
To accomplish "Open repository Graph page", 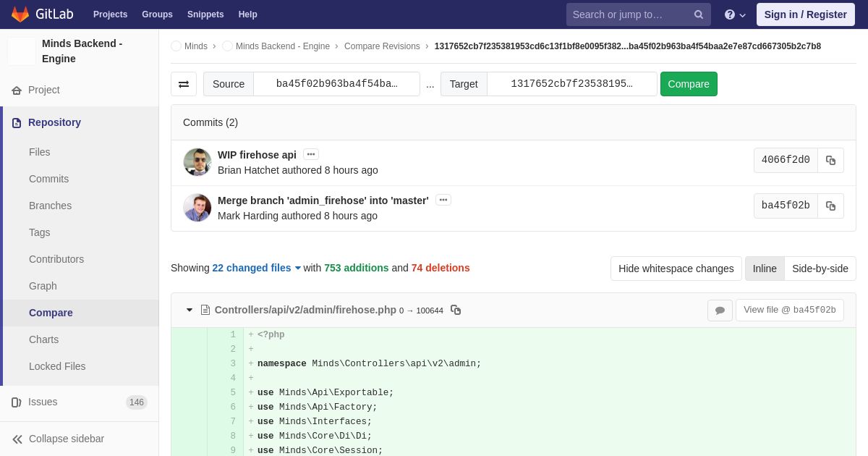I will tap(43, 286).
